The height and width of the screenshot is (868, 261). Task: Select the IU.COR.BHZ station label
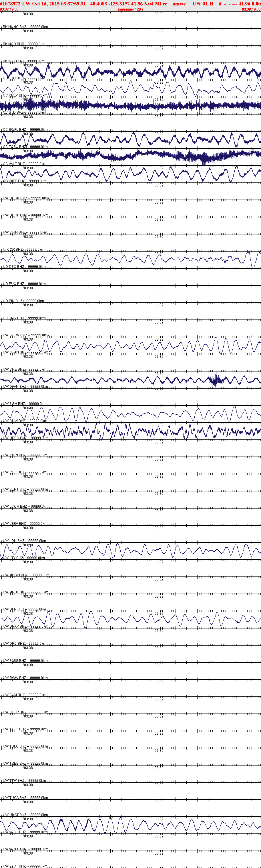coord(24,250)
